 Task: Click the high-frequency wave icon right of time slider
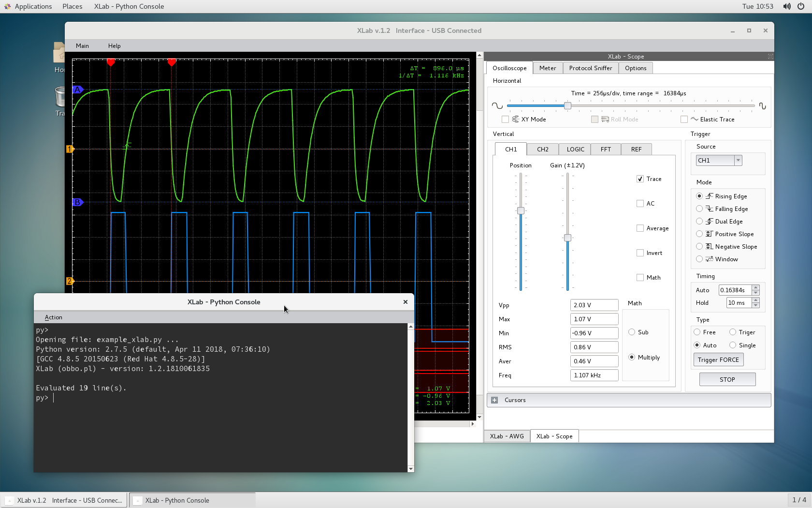tap(762, 105)
